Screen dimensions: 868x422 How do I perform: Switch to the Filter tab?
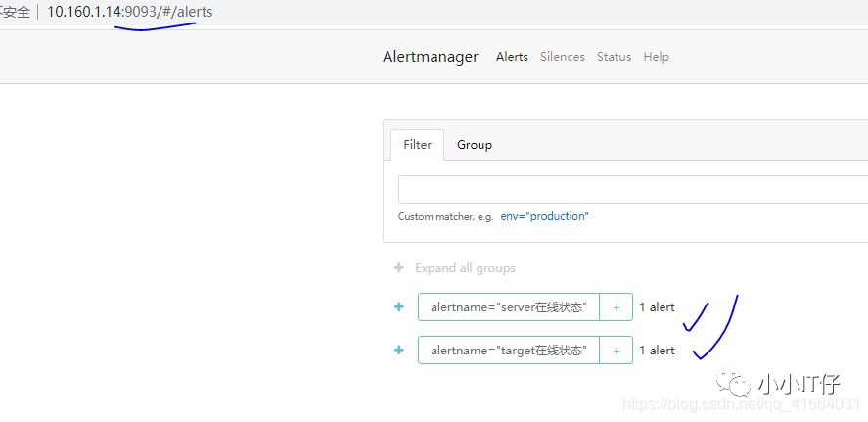click(x=417, y=144)
